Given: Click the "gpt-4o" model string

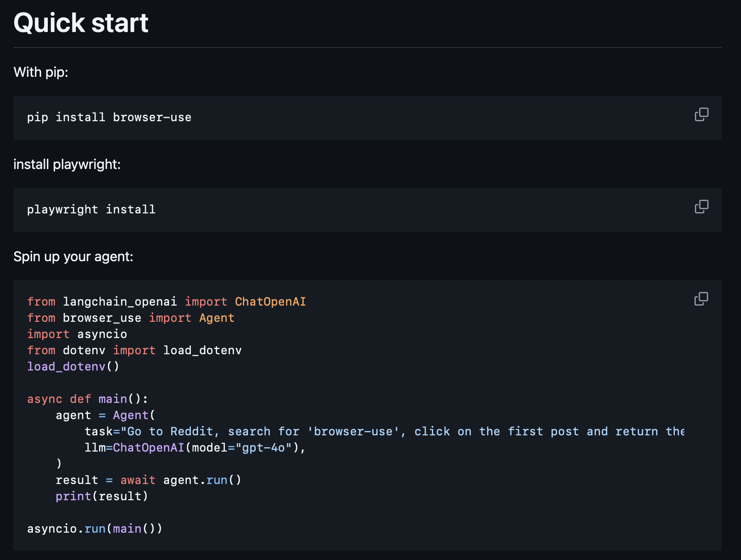Looking at the screenshot, I should click(264, 448).
